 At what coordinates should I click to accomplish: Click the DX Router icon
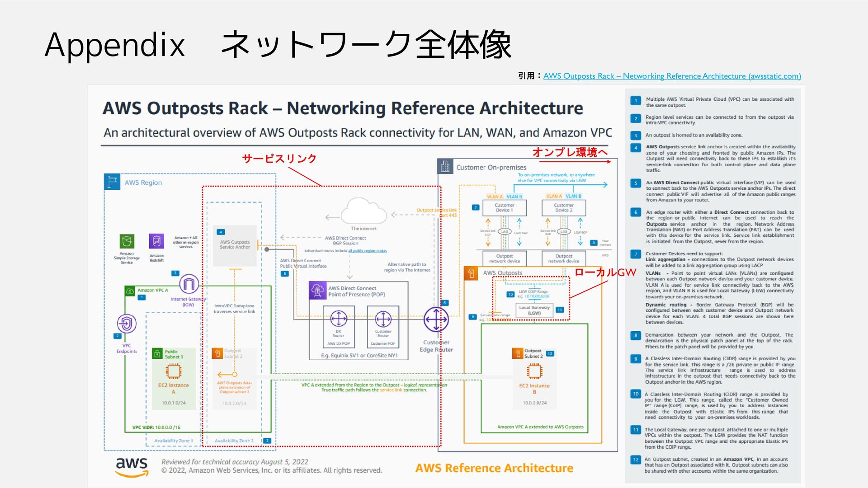click(x=339, y=319)
